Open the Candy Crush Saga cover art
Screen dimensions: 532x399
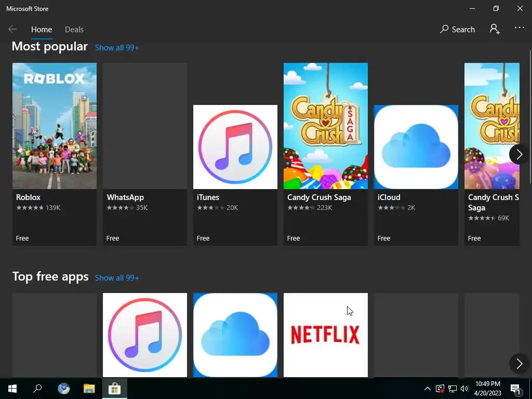[325, 126]
